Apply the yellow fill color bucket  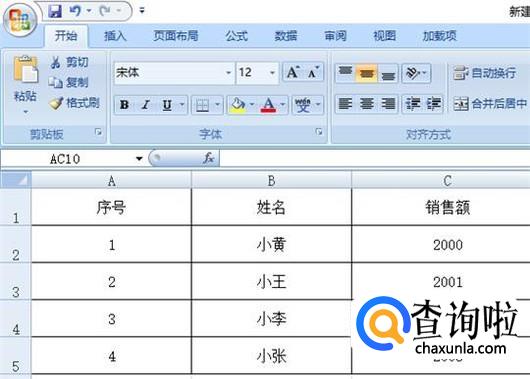238,105
